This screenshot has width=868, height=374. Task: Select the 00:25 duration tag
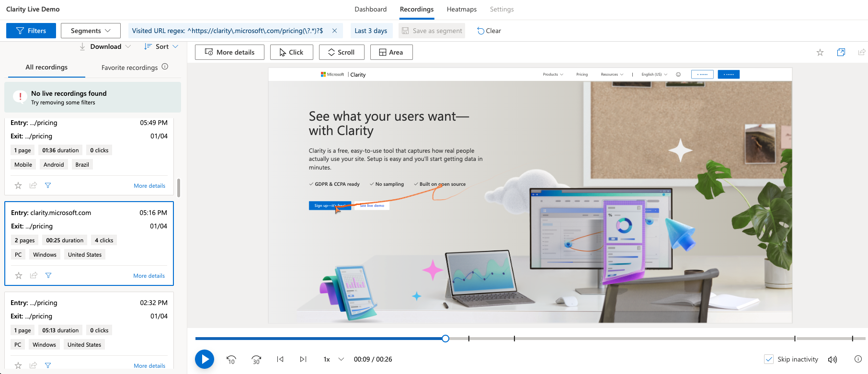click(65, 240)
